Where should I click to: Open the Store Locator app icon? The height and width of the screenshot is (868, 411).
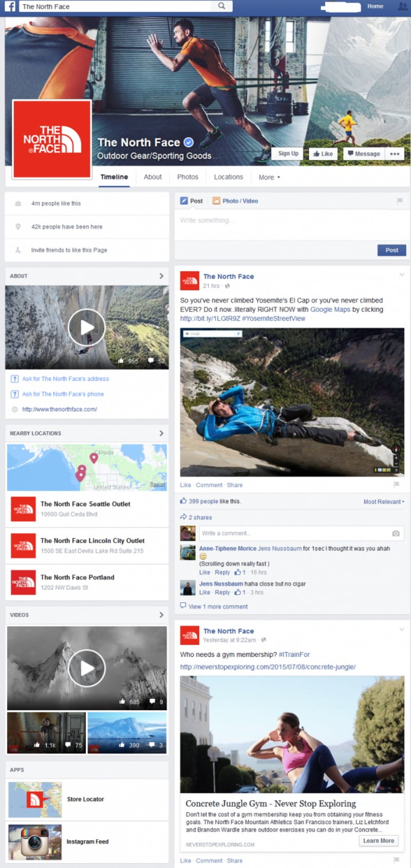pos(35,800)
